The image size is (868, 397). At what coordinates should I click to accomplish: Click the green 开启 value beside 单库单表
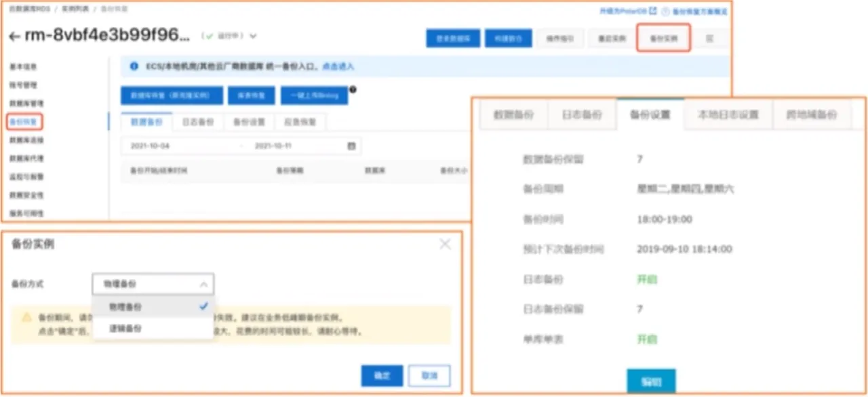tap(647, 339)
